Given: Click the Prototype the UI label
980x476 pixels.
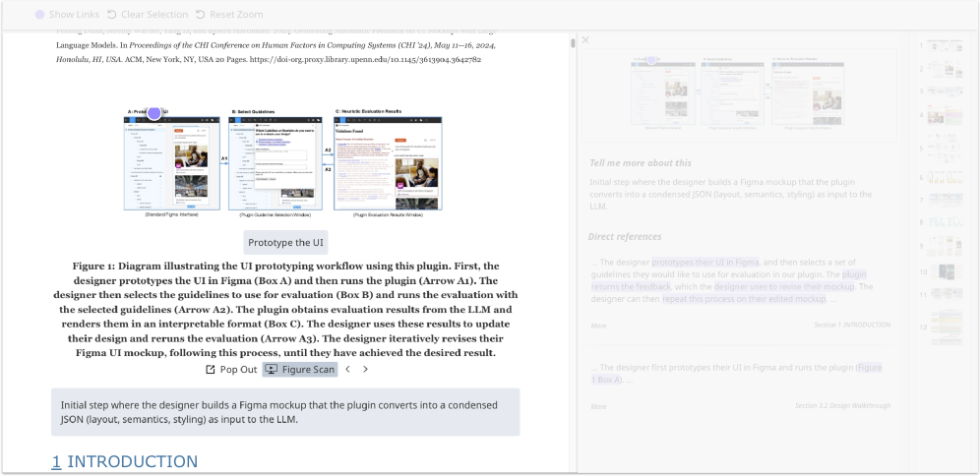Looking at the screenshot, I should pos(285,242).
